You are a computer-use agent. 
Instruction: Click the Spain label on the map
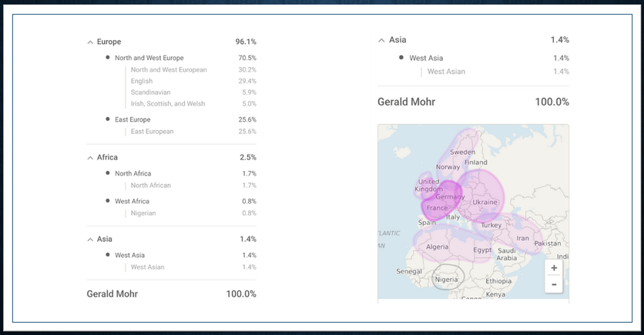(x=427, y=223)
